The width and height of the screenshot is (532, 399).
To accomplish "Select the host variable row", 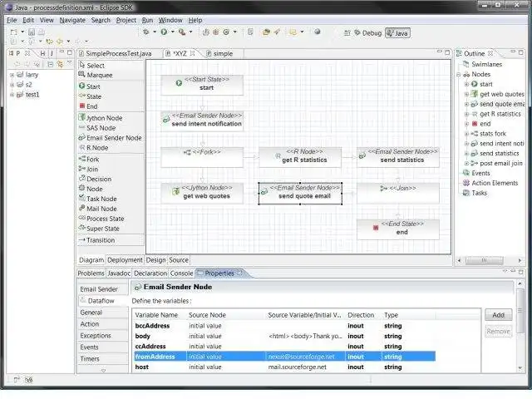I will pyautogui.click(x=284, y=367).
